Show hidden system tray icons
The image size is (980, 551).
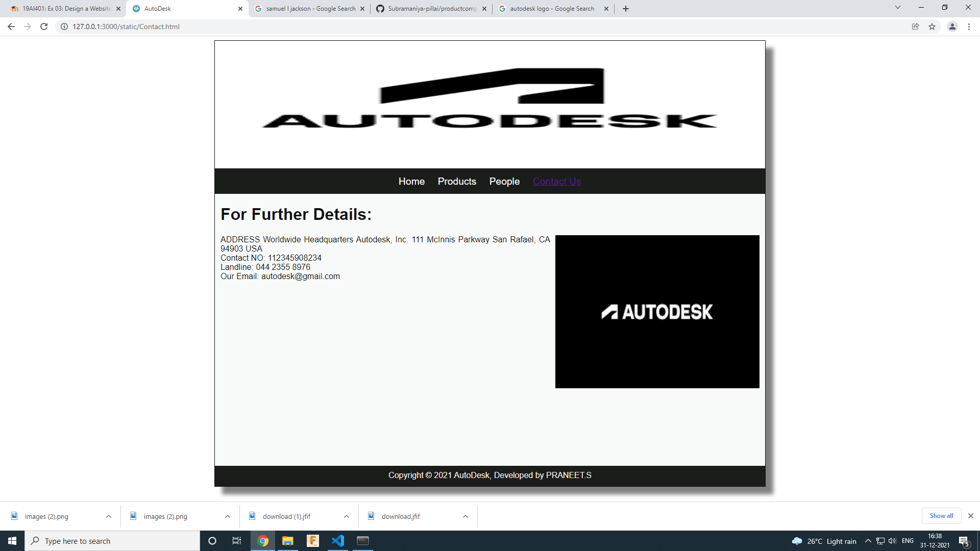pyautogui.click(x=868, y=541)
